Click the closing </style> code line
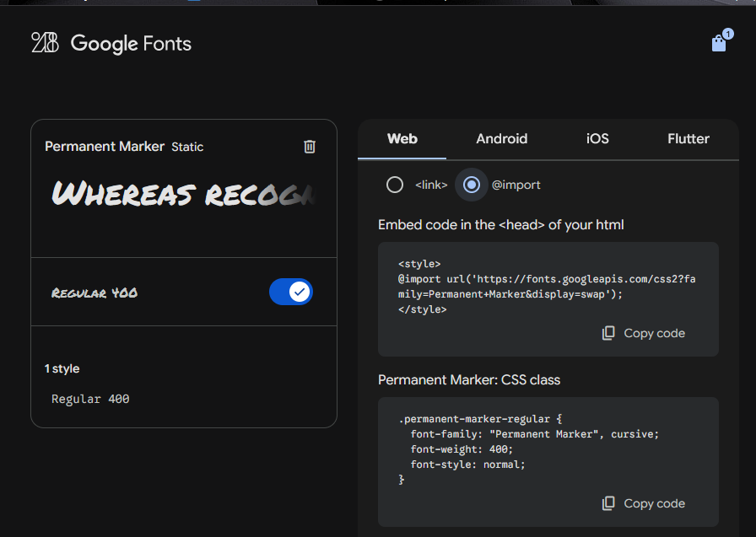This screenshot has width=756, height=537. [x=423, y=309]
